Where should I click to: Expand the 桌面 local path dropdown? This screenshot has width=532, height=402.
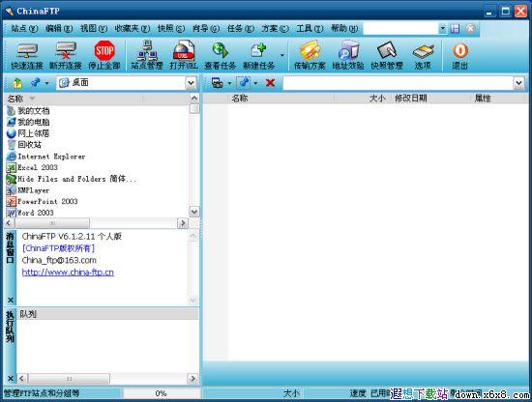[191, 83]
